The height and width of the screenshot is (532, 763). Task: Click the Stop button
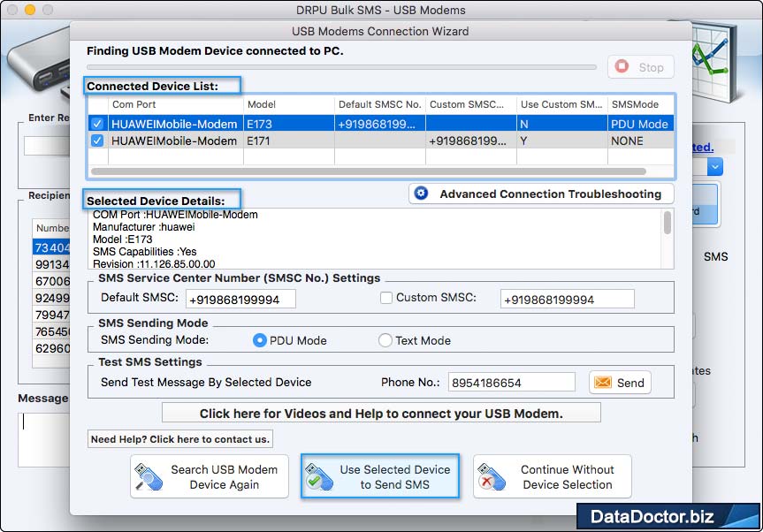click(641, 67)
